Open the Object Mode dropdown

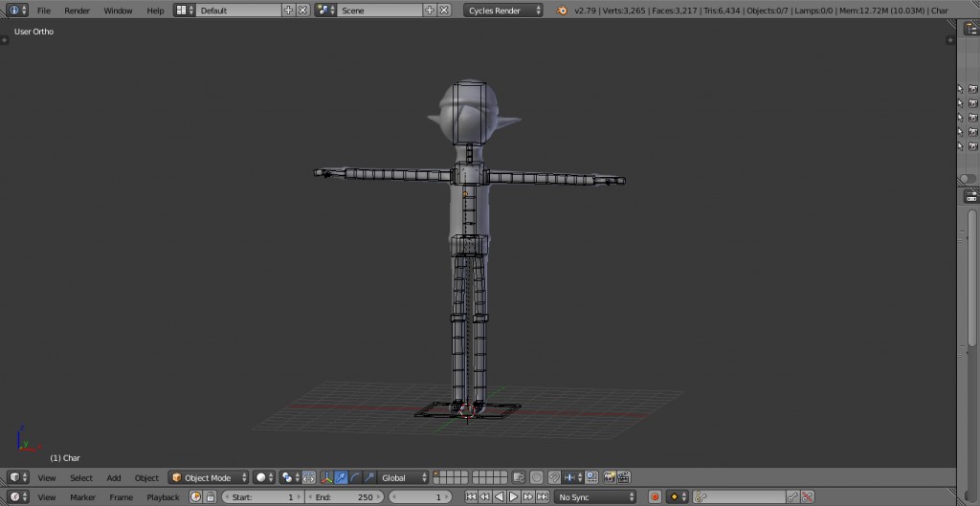point(209,477)
